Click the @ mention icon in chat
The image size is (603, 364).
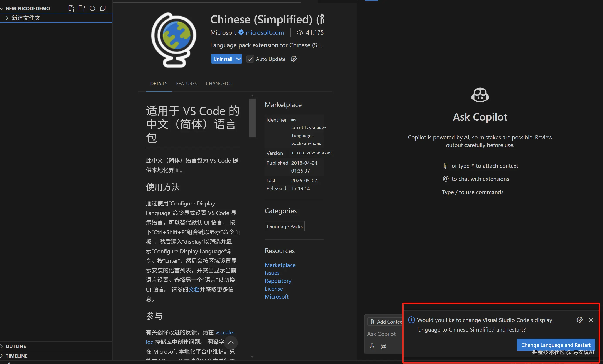point(383,346)
